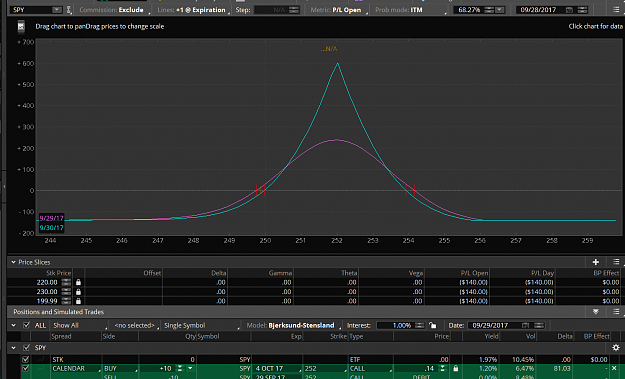Open the Positions filter funnel icon
The width and height of the screenshot is (625, 379).
596,312
